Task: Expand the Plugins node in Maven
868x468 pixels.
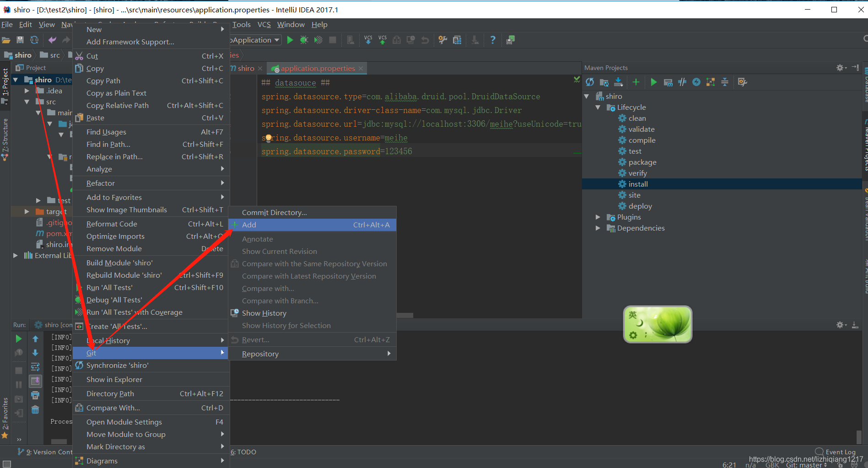Action: (x=598, y=217)
